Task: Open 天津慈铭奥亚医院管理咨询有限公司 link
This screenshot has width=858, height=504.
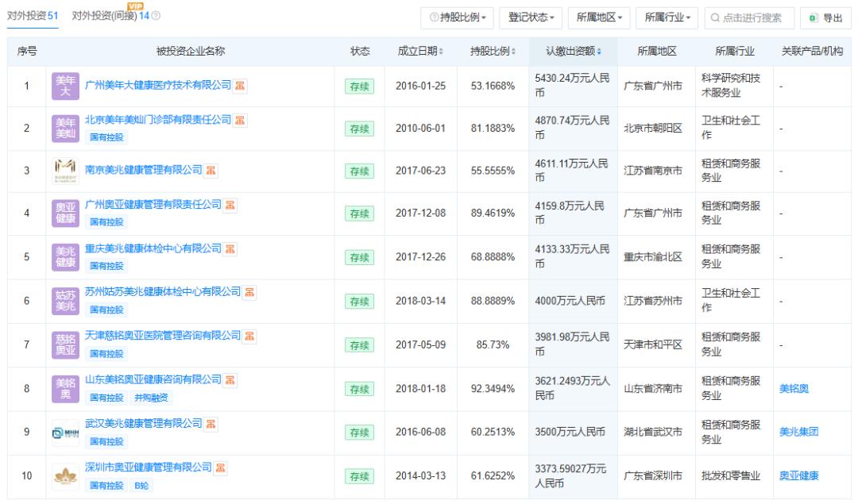Action: coord(163,337)
